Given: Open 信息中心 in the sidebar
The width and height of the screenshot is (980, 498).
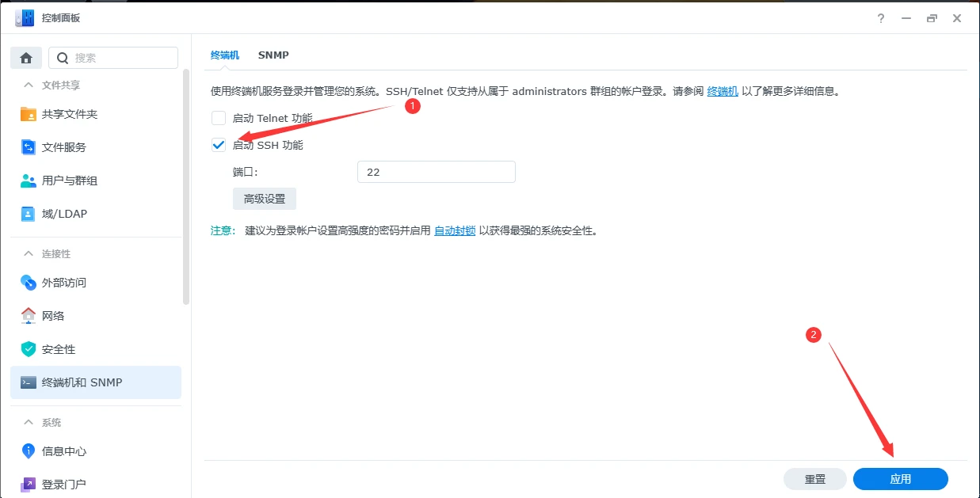Looking at the screenshot, I should coord(63,451).
